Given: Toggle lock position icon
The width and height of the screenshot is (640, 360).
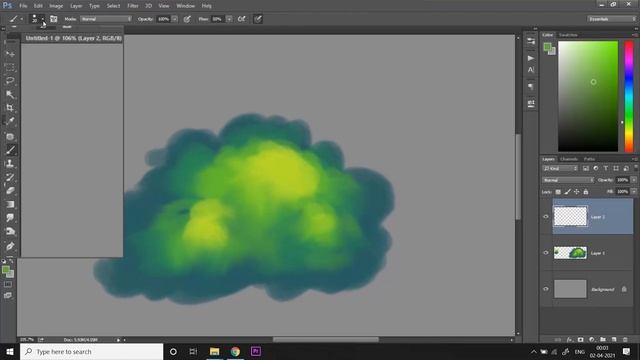Looking at the screenshot, I should coord(576,192).
